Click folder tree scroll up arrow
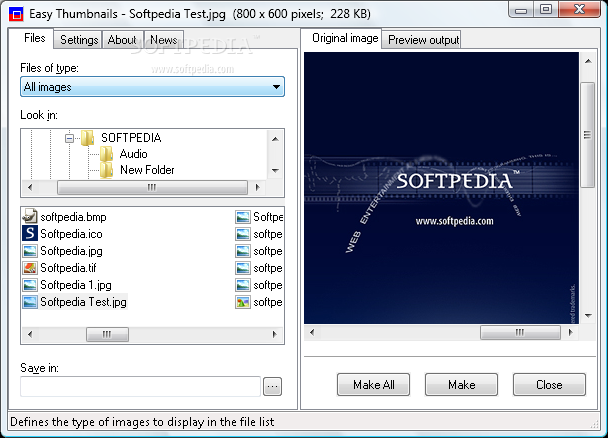 click(275, 139)
